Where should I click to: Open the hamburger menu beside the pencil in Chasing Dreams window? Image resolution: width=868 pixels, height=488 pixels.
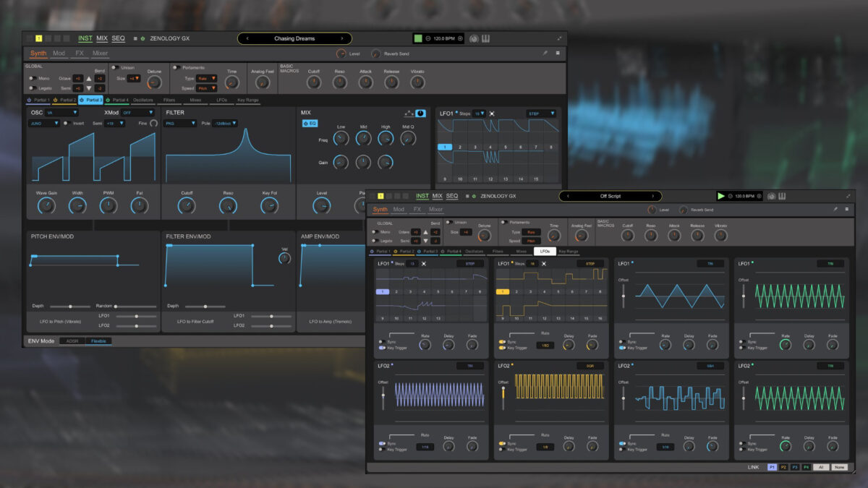[557, 53]
